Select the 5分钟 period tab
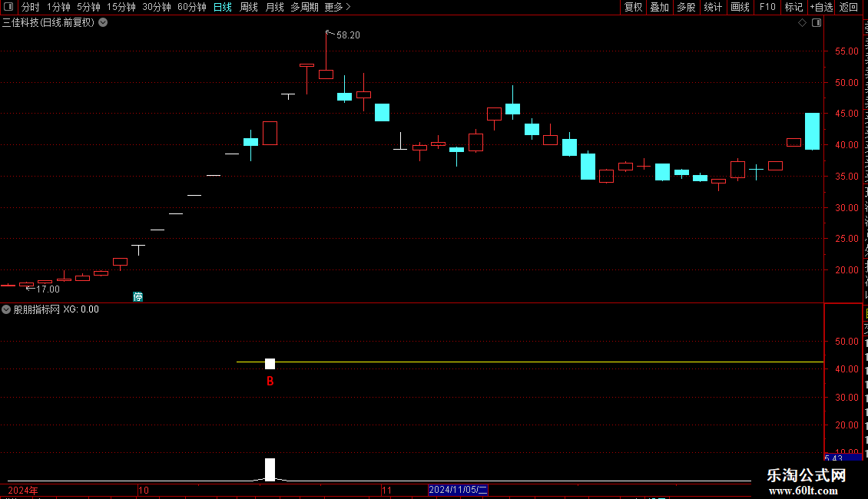The height and width of the screenshot is (499, 868). (x=88, y=7)
